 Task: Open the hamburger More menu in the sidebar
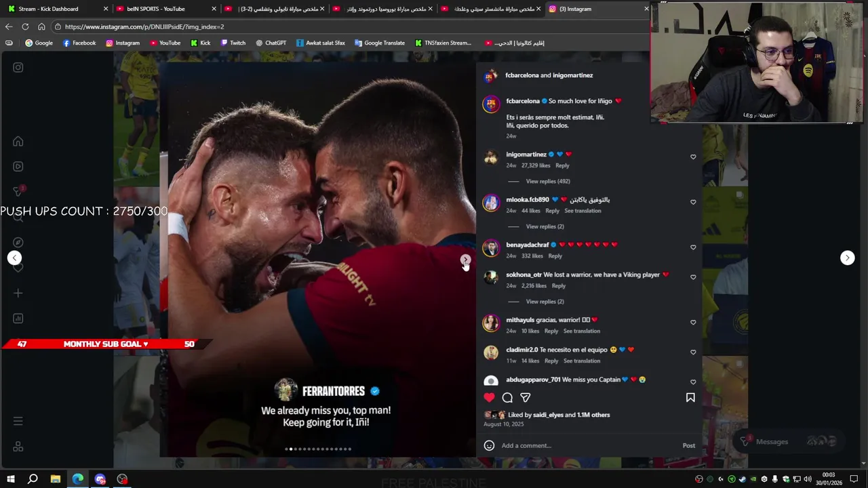pos(18,421)
